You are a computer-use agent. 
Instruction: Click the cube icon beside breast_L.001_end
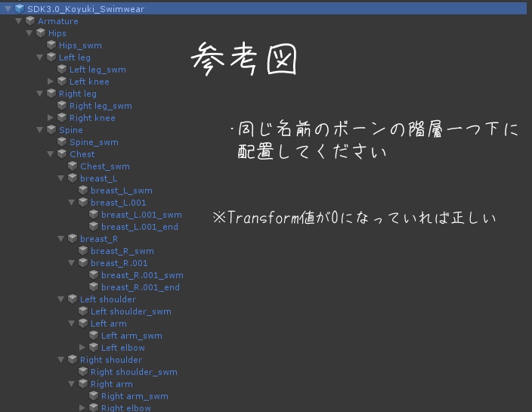pyautogui.click(x=94, y=226)
